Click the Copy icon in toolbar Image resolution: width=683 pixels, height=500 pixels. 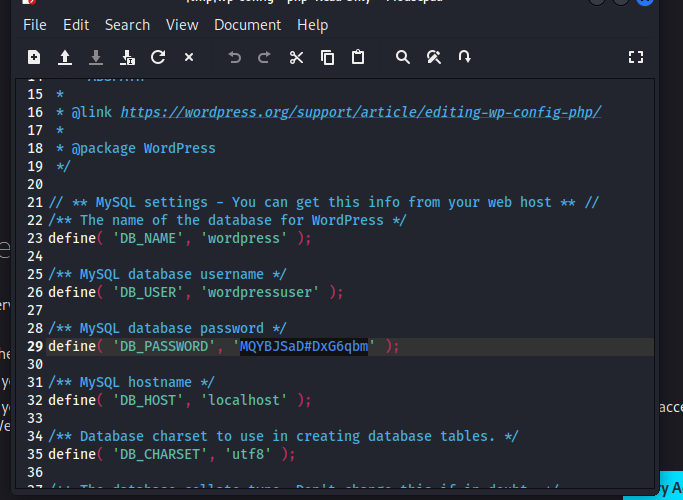328,57
